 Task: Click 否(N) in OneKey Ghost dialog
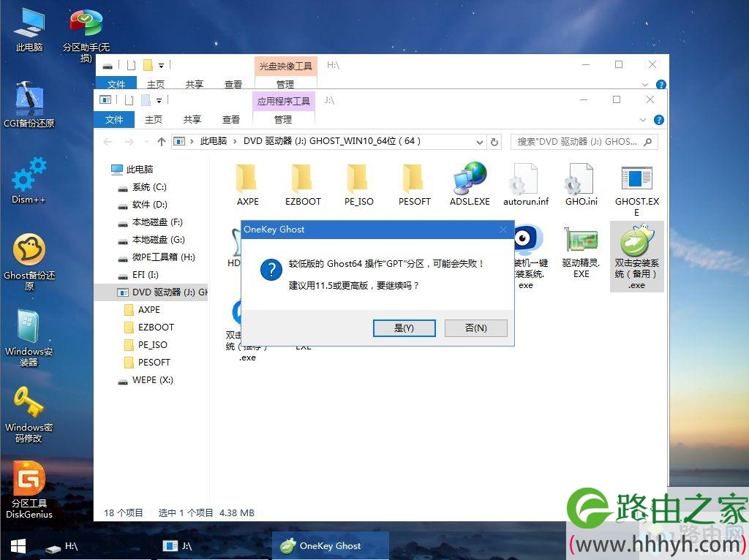coord(475,328)
